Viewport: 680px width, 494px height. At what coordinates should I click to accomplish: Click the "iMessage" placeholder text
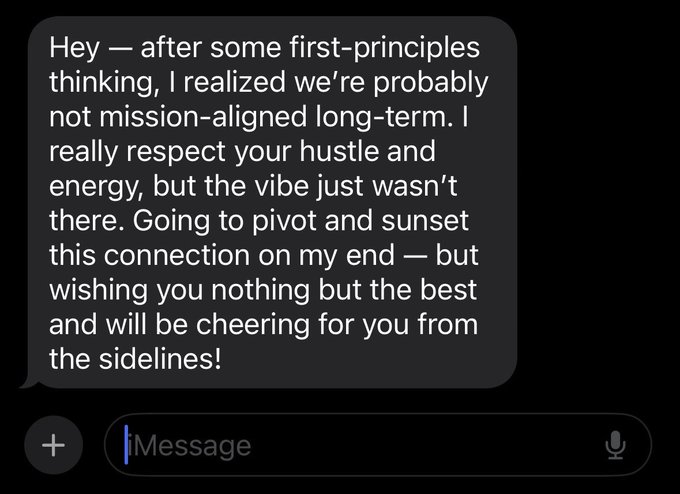pyautogui.click(x=190, y=444)
